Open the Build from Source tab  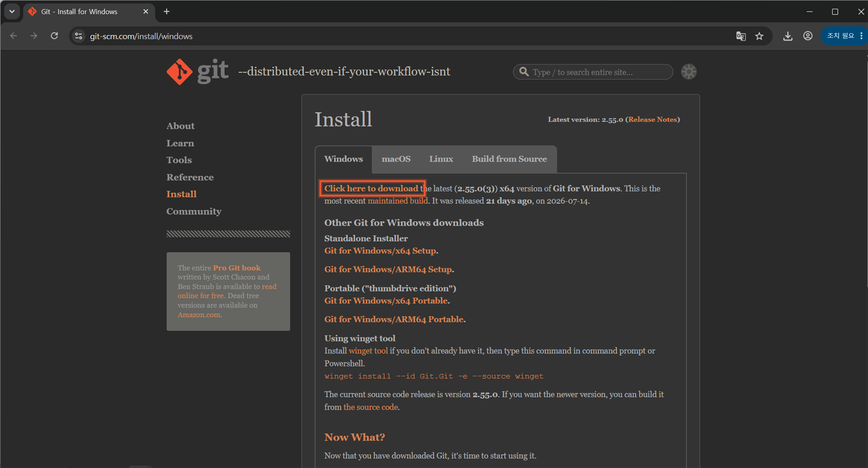509,159
